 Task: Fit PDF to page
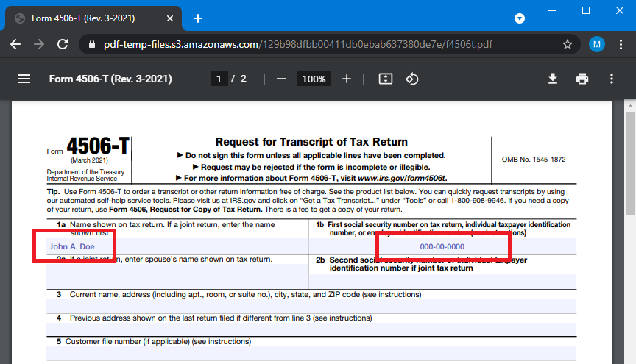pyautogui.click(x=385, y=79)
